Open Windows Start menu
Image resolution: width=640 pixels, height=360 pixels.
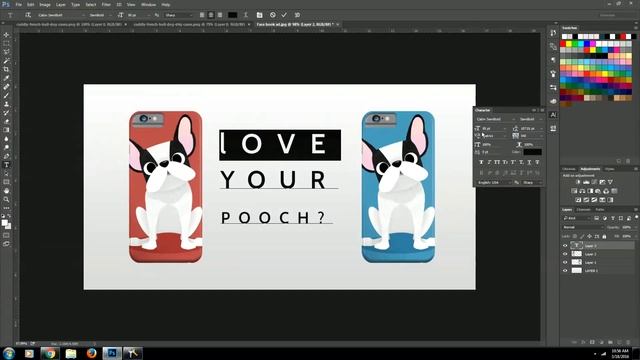pos(9,353)
